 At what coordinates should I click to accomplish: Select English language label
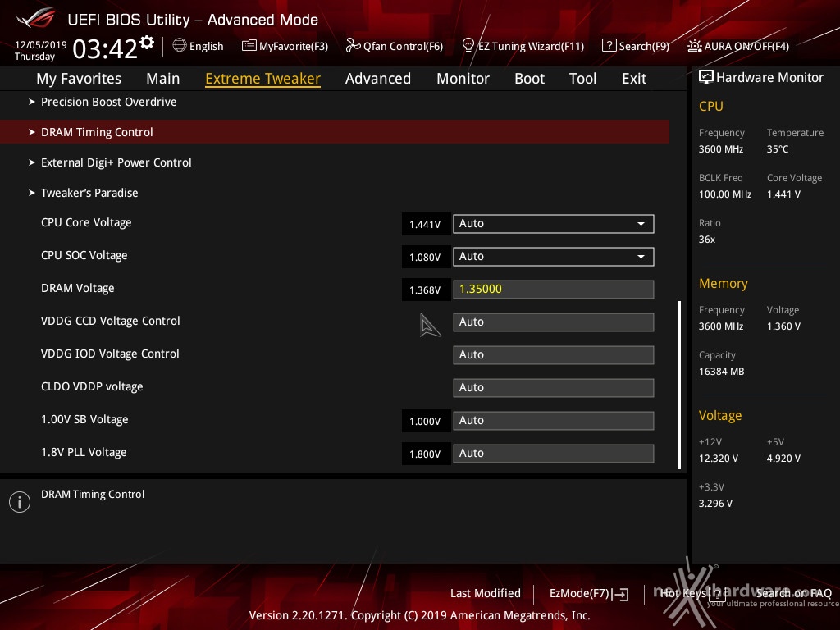206,46
